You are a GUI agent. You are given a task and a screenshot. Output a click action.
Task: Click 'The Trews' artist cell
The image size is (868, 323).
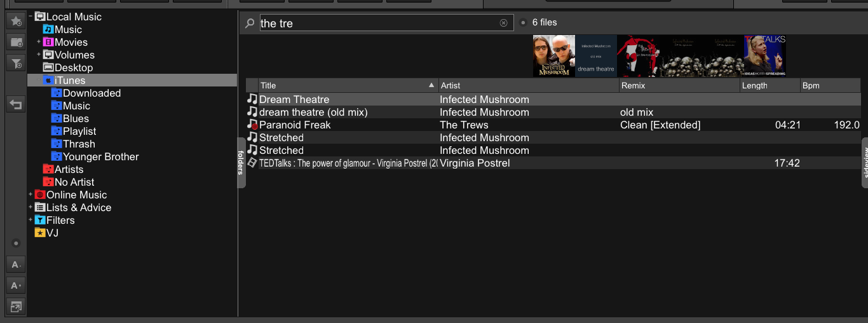pos(464,125)
